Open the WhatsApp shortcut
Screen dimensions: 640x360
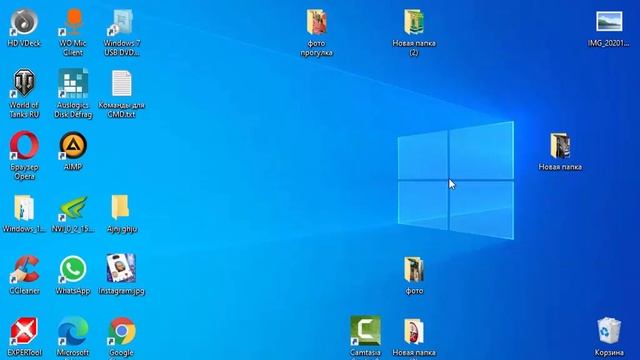pos(73,269)
